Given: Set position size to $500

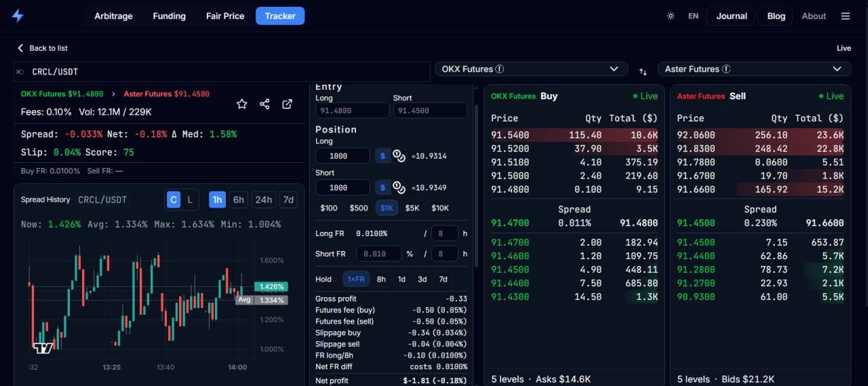Looking at the screenshot, I should 359,208.
